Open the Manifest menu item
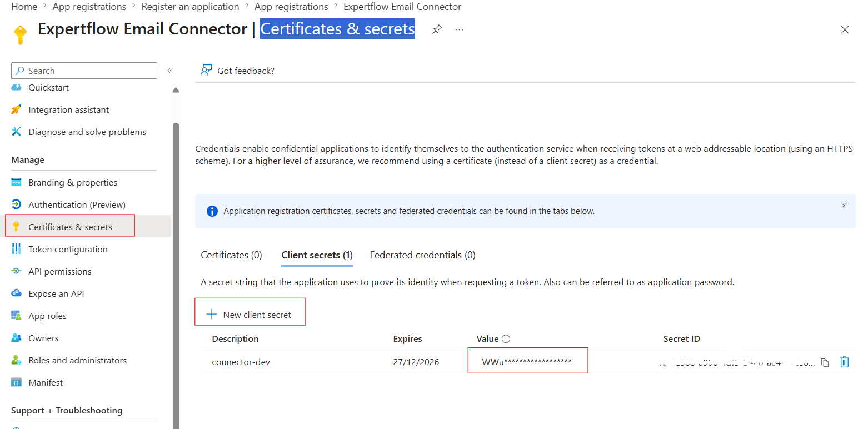 46,382
